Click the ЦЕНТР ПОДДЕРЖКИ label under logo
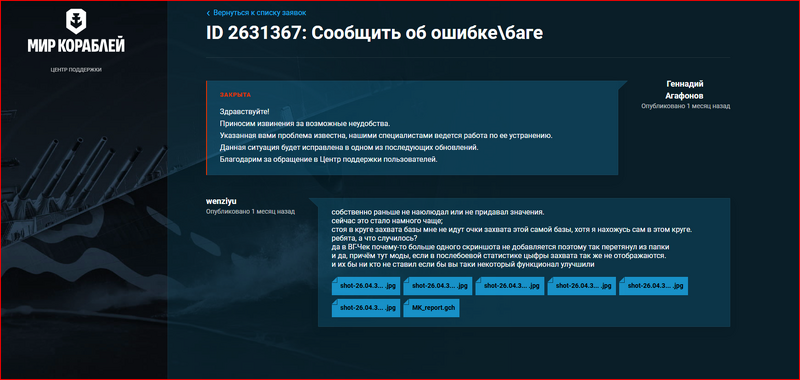This screenshot has width=800, height=380. point(76,69)
